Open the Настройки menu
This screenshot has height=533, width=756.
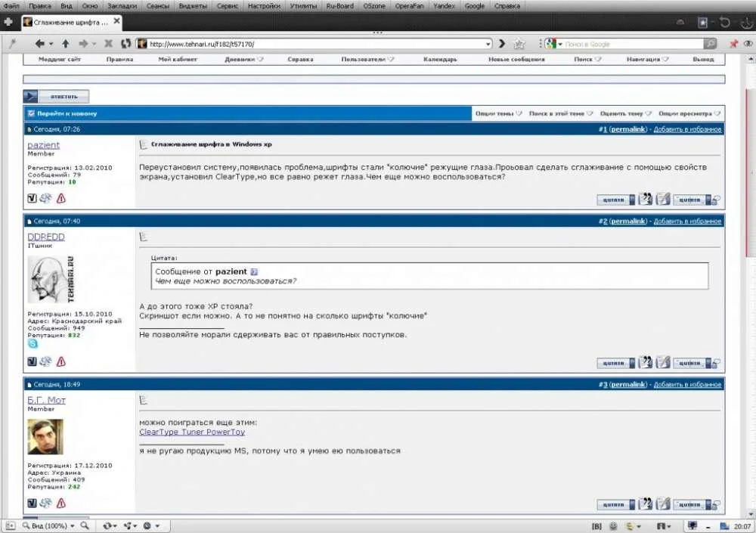(264, 6)
